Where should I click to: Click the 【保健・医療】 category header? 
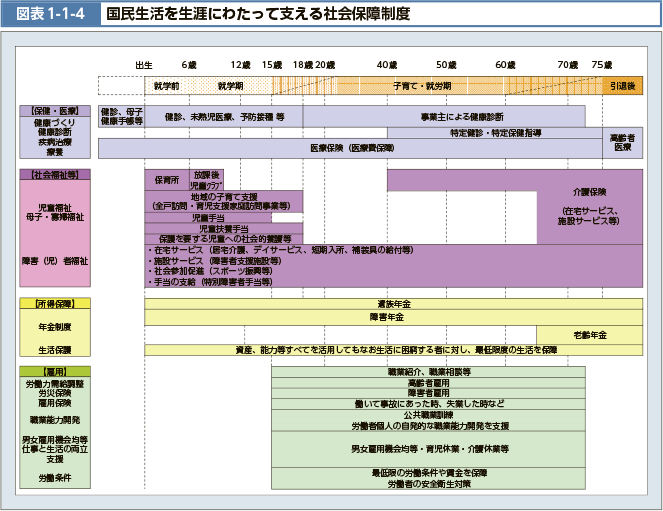pos(58,110)
